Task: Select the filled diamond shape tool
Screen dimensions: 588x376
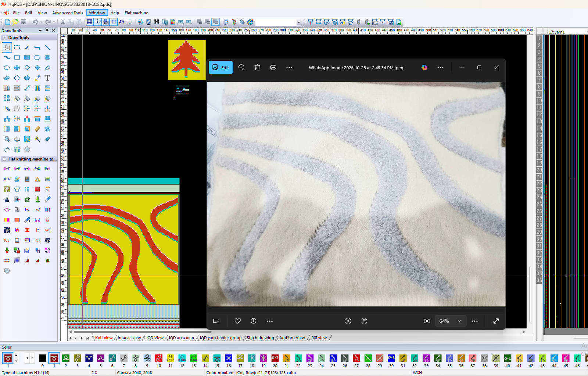Action: pyautogui.click(x=37, y=68)
